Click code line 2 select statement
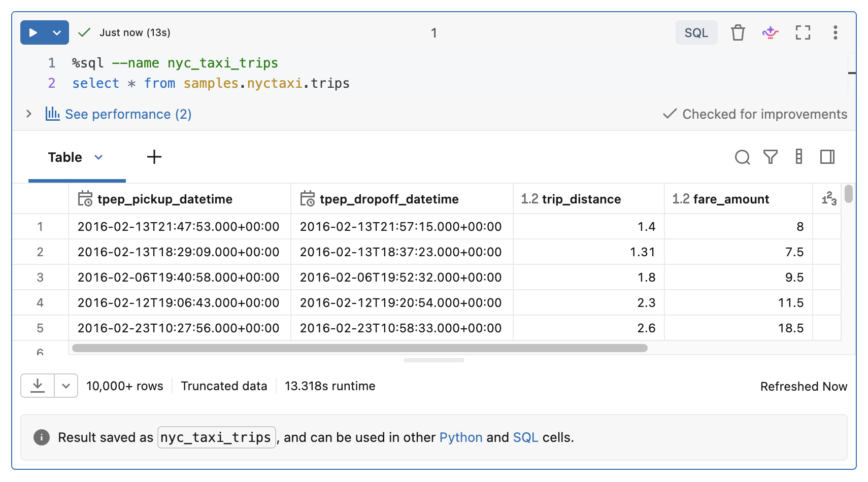Viewport: 868px width, 482px height. pyautogui.click(x=211, y=83)
